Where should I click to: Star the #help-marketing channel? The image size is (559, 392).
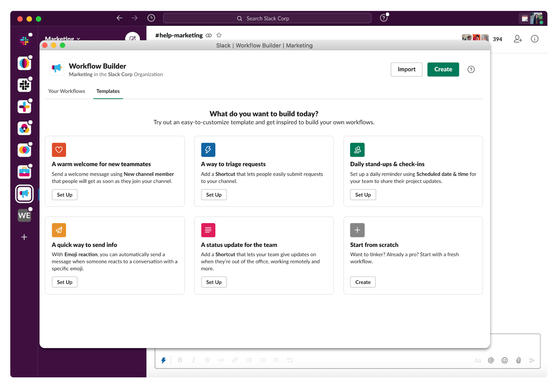(219, 35)
